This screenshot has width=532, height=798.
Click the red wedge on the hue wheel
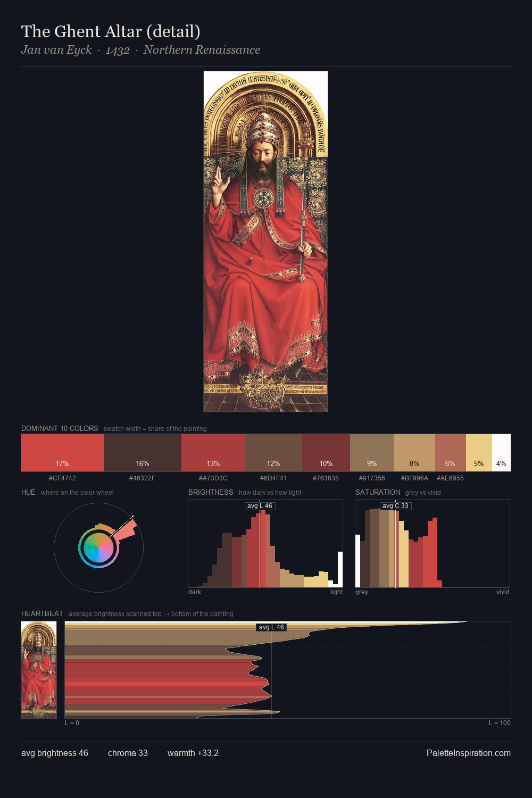127,530
